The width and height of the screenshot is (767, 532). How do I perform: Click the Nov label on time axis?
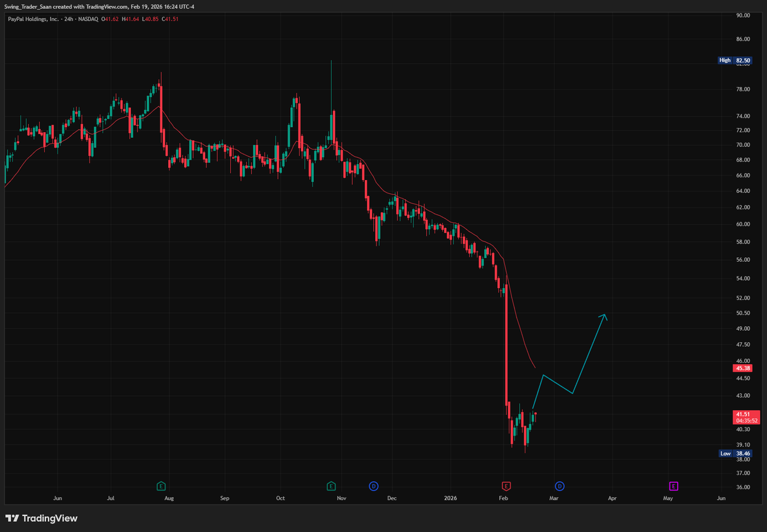coord(341,498)
